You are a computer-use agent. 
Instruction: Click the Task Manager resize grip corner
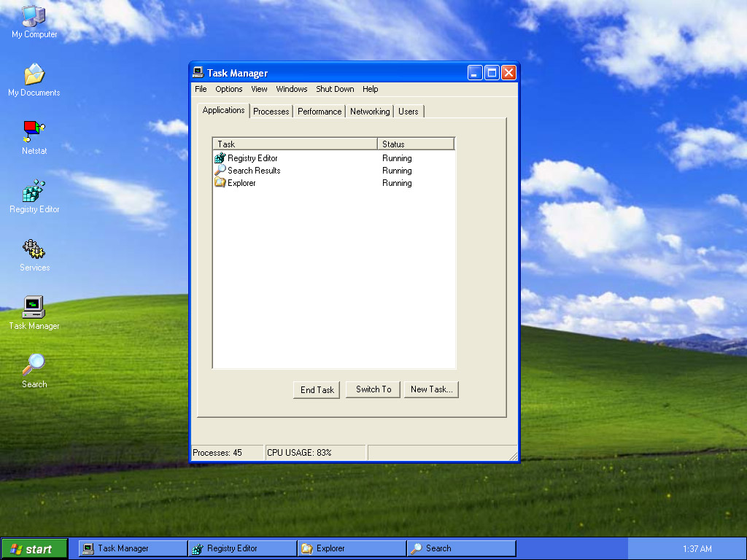[513, 455]
